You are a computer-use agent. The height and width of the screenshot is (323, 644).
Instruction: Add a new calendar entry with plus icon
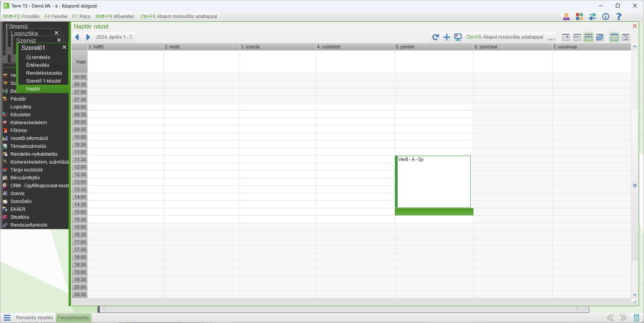click(447, 37)
